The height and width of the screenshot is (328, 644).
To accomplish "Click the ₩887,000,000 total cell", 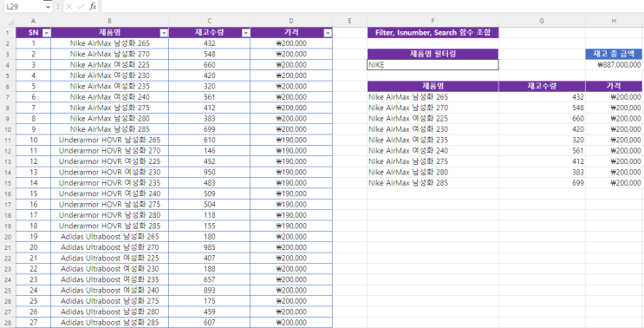I will [x=614, y=65].
